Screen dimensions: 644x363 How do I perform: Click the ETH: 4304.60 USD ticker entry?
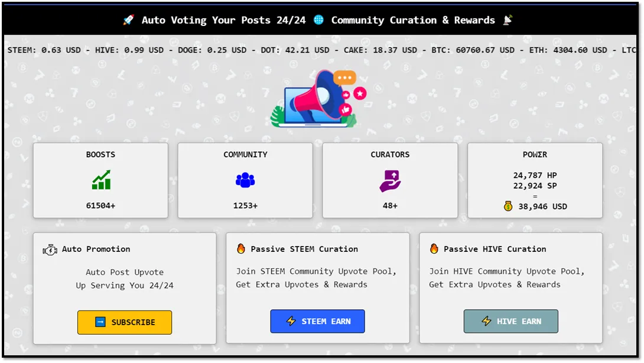[568, 50]
